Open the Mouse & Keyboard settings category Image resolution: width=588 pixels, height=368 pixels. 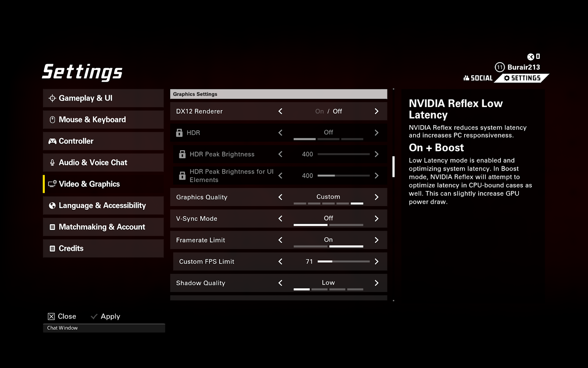(103, 120)
